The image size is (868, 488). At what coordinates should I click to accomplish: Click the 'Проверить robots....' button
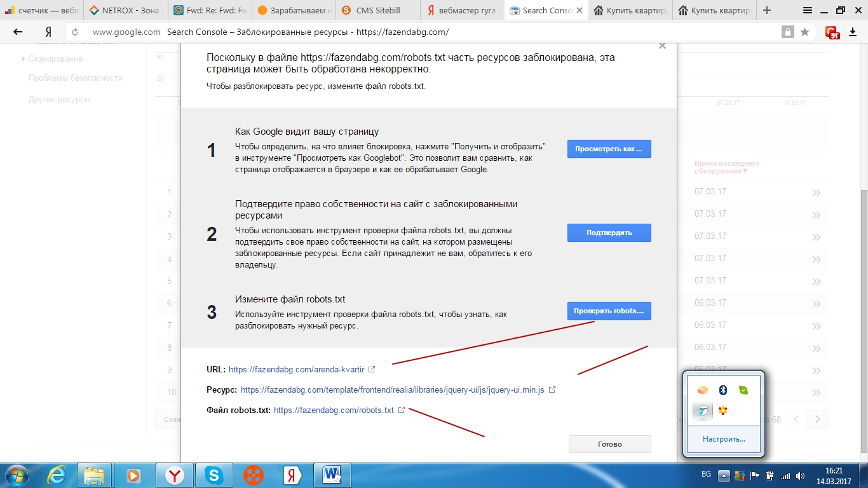point(609,311)
